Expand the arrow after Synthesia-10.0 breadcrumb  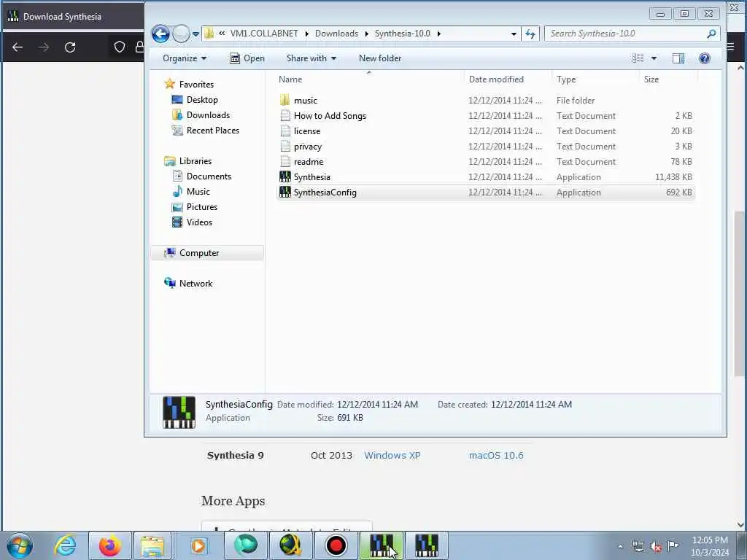[438, 34]
